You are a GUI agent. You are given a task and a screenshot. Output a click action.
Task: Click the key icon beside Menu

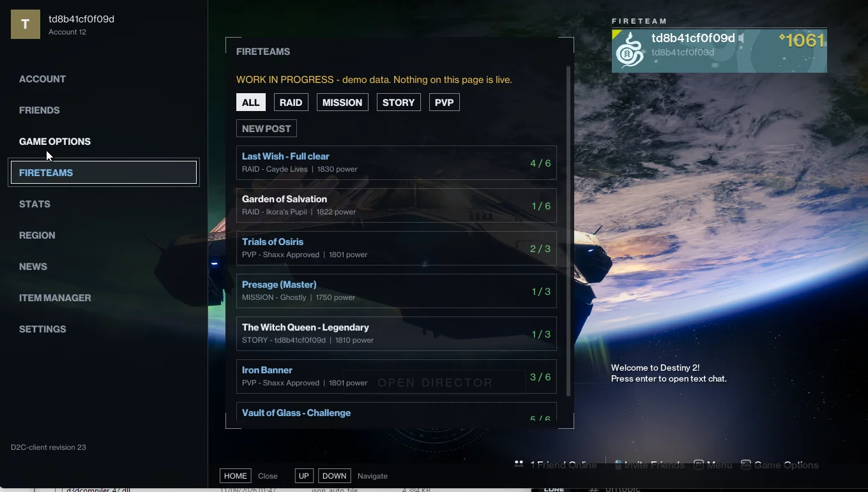[x=699, y=465]
